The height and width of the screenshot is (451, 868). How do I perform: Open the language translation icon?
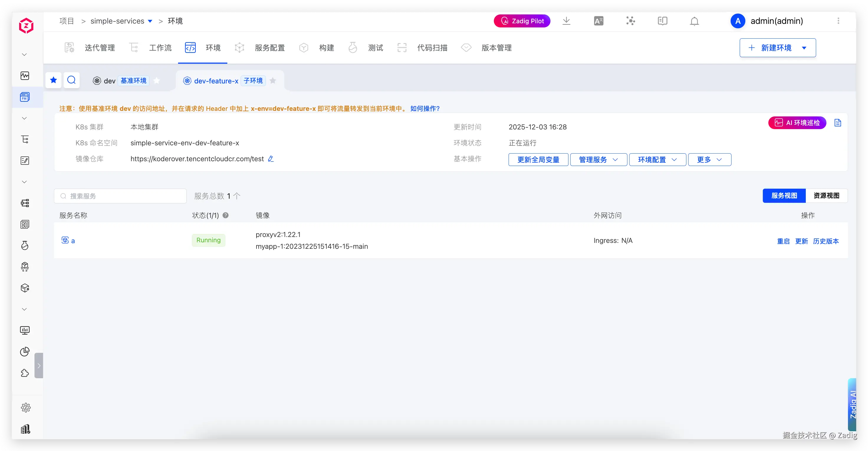click(x=599, y=21)
